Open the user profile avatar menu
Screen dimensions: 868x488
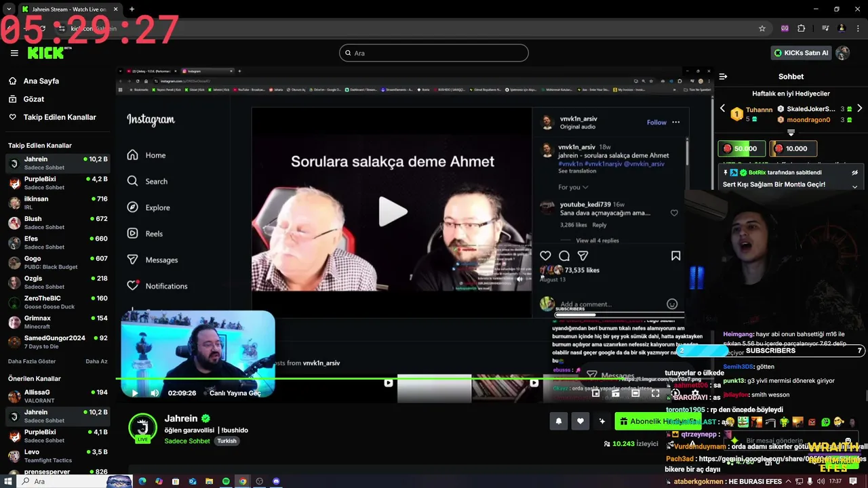tap(843, 53)
